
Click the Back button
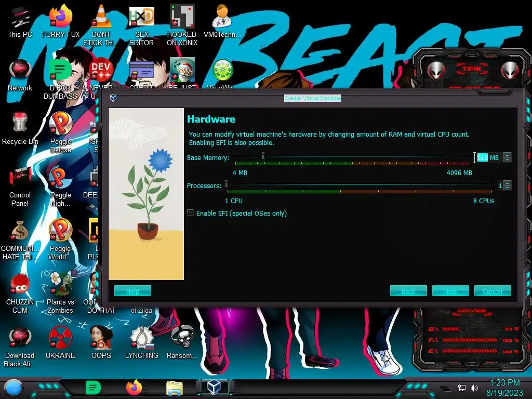tap(408, 291)
